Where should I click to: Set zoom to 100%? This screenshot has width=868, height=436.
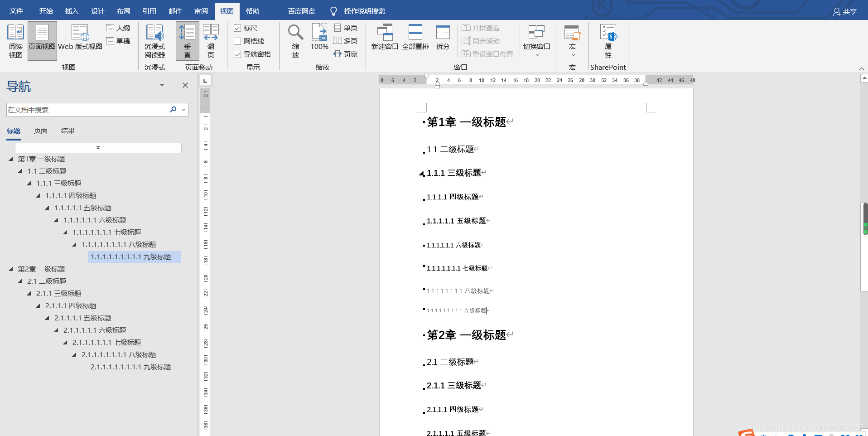[x=319, y=40]
